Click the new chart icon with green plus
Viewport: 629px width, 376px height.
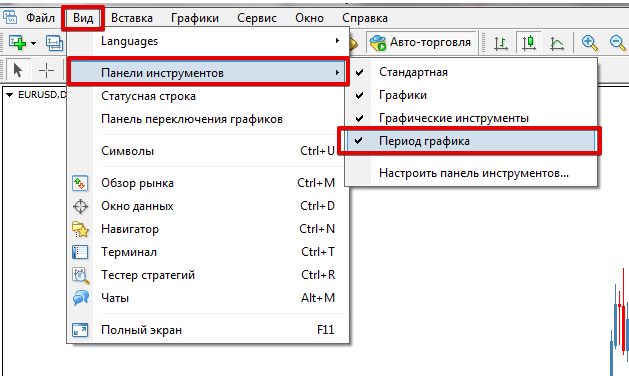18,42
